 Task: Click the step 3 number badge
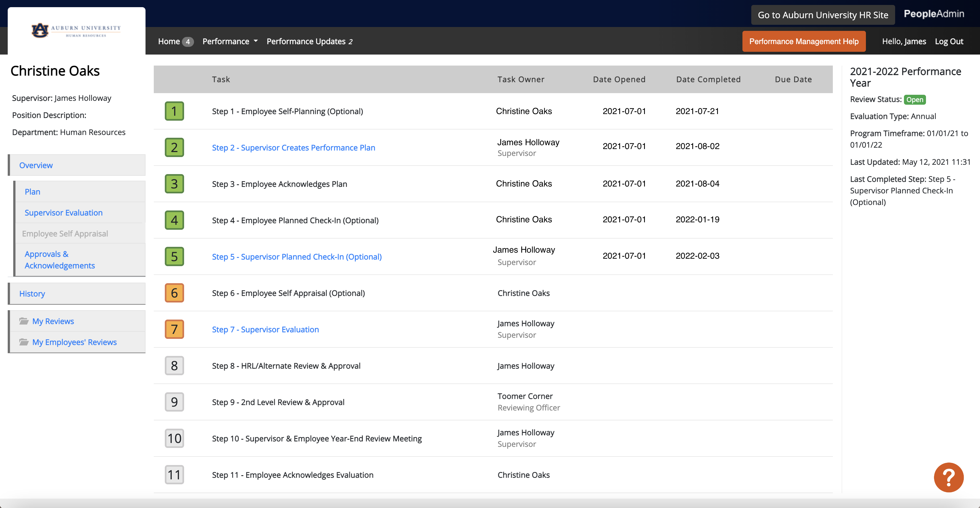(x=174, y=184)
